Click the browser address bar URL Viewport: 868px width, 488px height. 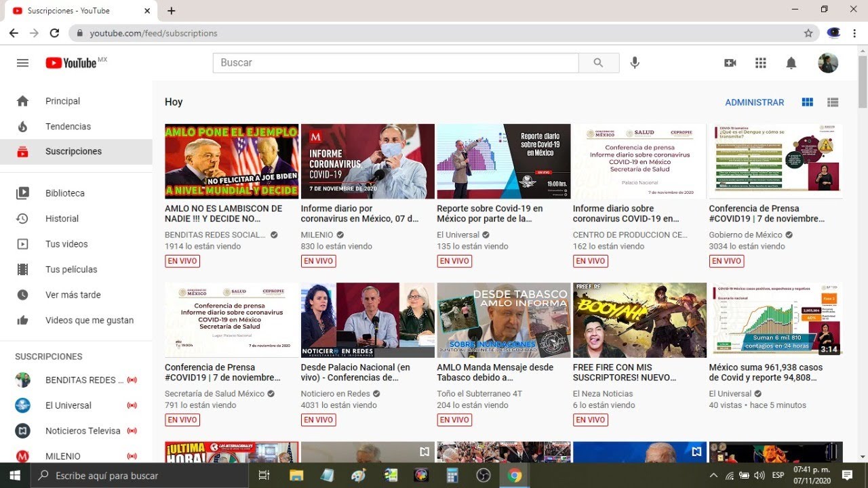[x=153, y=33]
